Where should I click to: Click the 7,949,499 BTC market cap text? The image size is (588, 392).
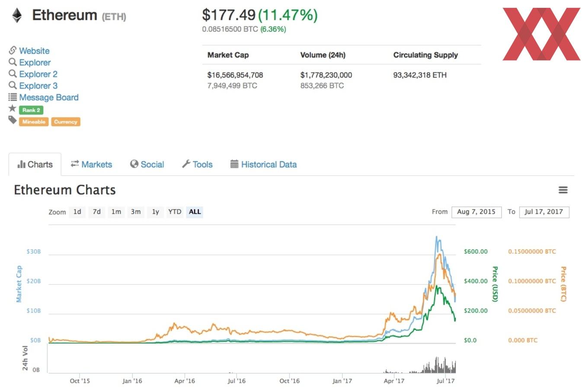pyautogui.click(x=232, y=86)
